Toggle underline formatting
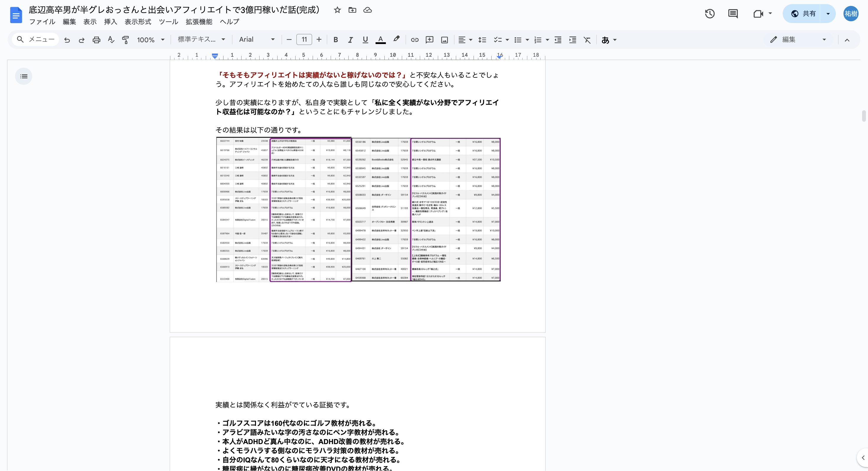The width and height of the screenshot is (868, 471). [x=365, y=40]
